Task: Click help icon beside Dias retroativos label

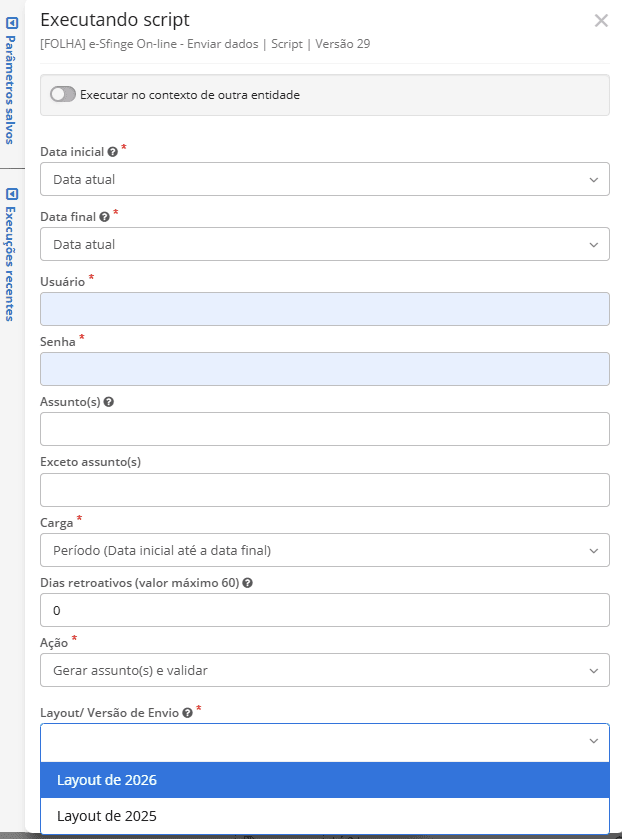Action: tap(247, 582)
